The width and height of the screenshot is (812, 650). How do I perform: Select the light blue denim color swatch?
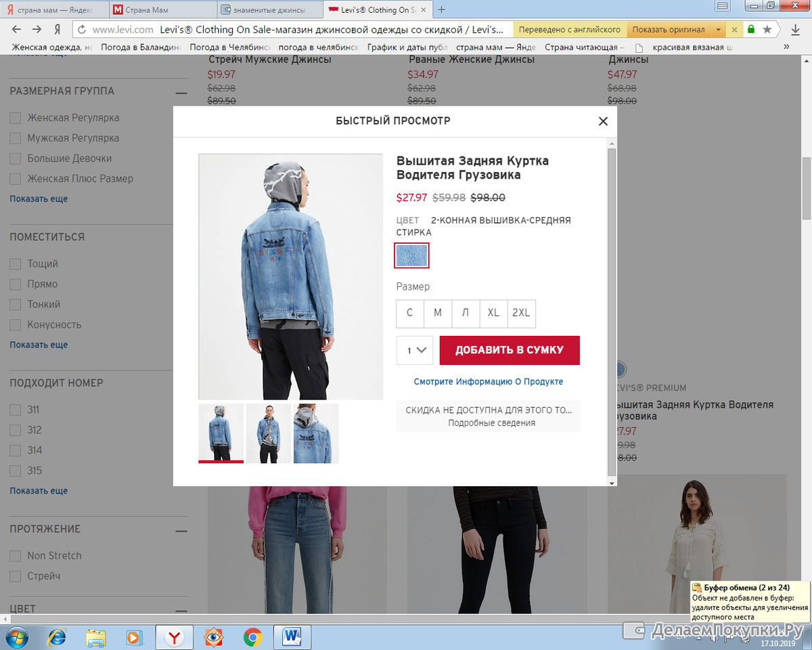pos(412,256)
